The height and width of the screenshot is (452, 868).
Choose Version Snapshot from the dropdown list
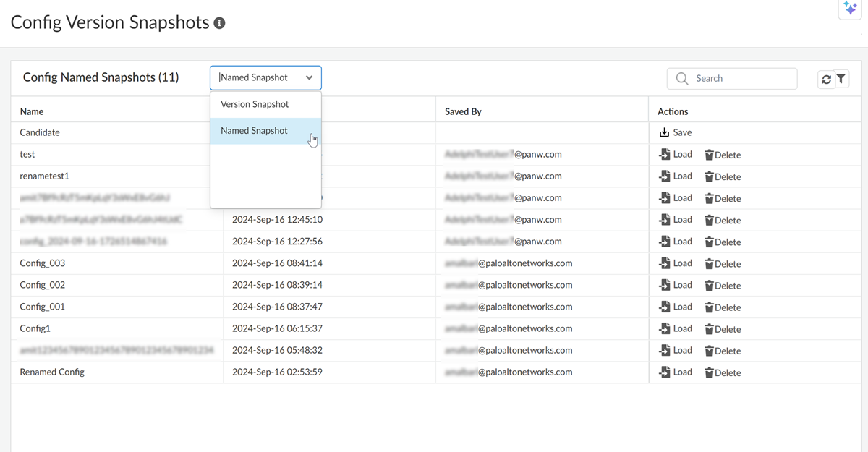tap(255, 104)
